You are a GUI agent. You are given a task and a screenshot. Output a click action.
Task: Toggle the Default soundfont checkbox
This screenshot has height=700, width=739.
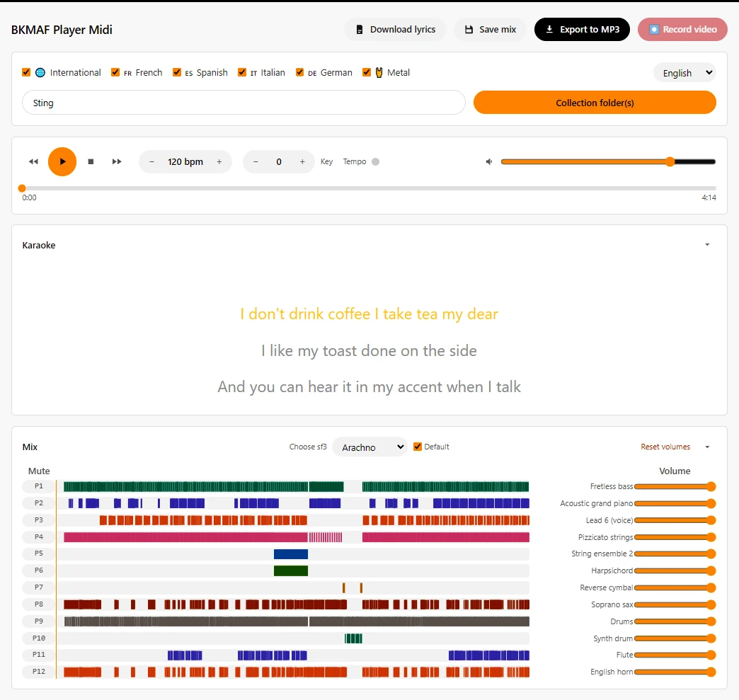coord(417,447)
